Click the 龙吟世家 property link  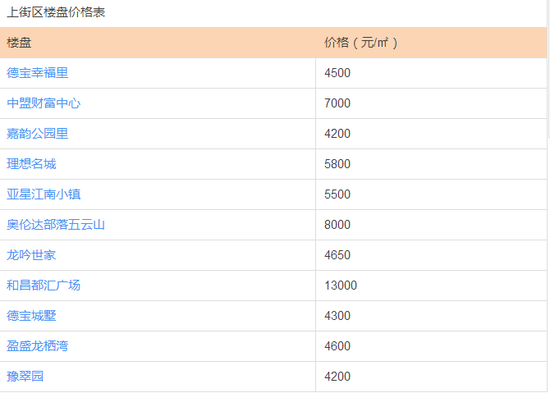pos(31,255)
